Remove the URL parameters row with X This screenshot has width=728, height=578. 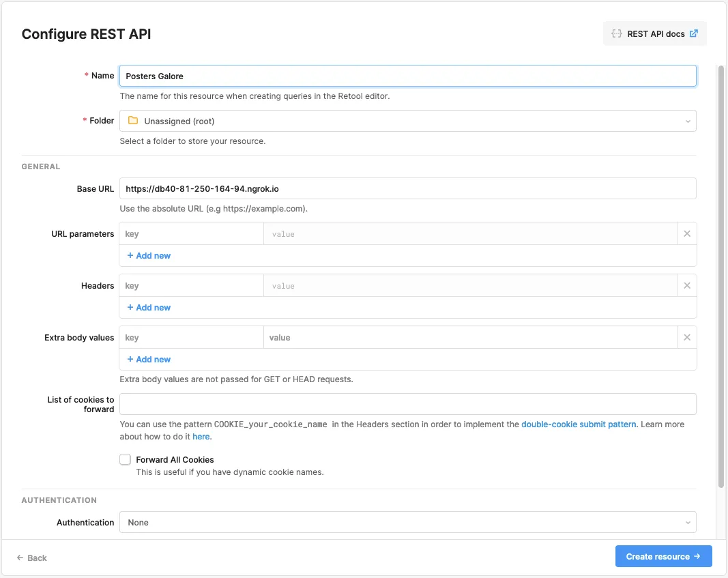click(686, 233)
